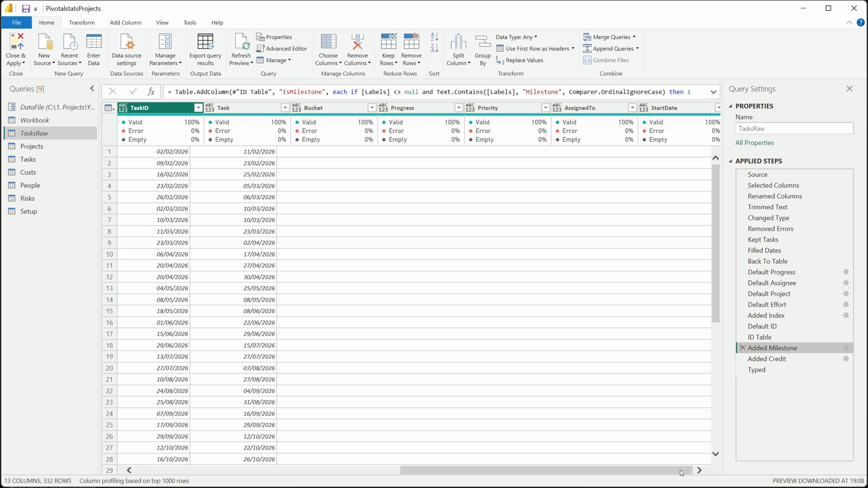Expand the formula bar
Screen dimensions: 868x488
713,92
